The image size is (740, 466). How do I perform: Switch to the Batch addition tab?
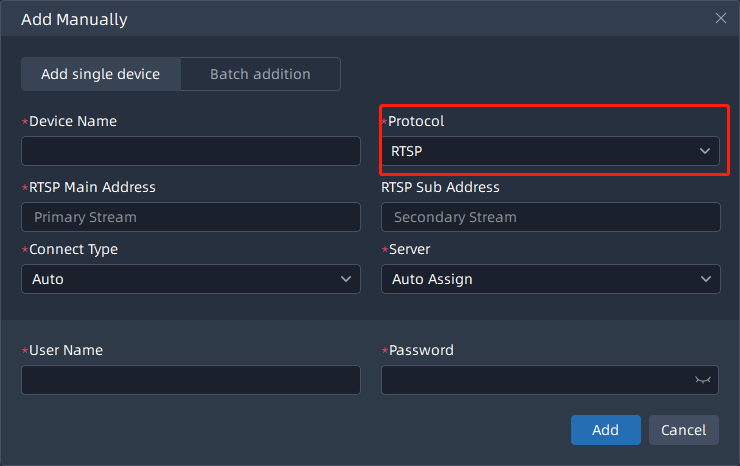[x=260, y=74]
